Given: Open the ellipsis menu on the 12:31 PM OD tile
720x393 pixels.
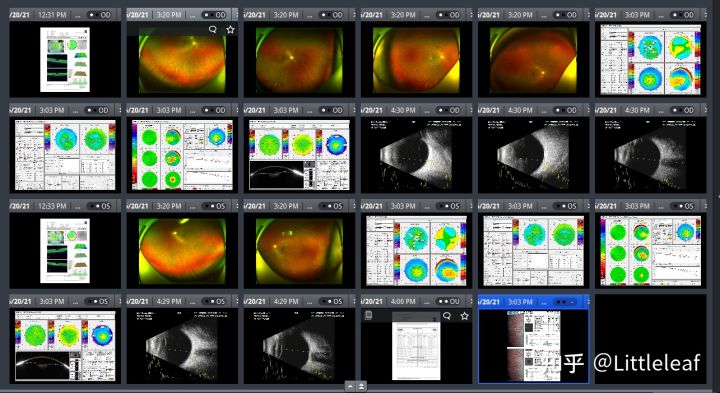Looking at the screenshot, I should (77, 15).
